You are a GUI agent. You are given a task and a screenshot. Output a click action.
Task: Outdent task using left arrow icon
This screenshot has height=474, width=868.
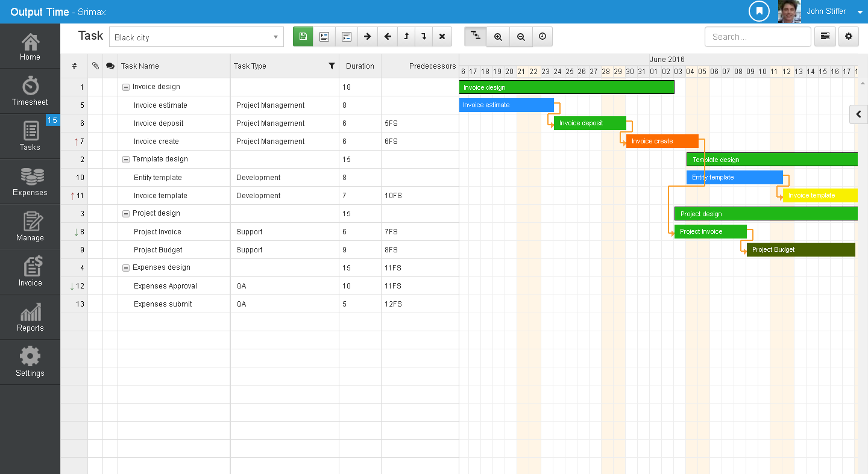click(388, 36)
